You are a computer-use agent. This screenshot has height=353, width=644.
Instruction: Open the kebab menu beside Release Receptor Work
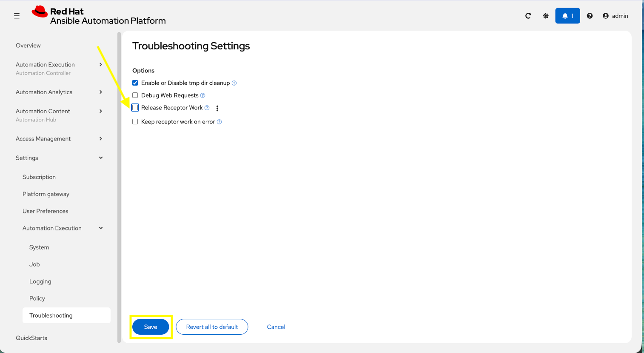pyautogui.click(x=217, y=108)
